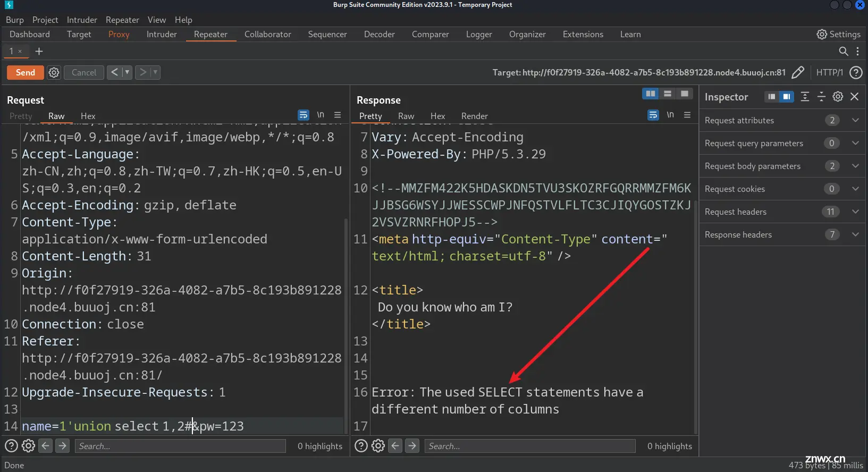Select Response Render view

coord(475,116)
